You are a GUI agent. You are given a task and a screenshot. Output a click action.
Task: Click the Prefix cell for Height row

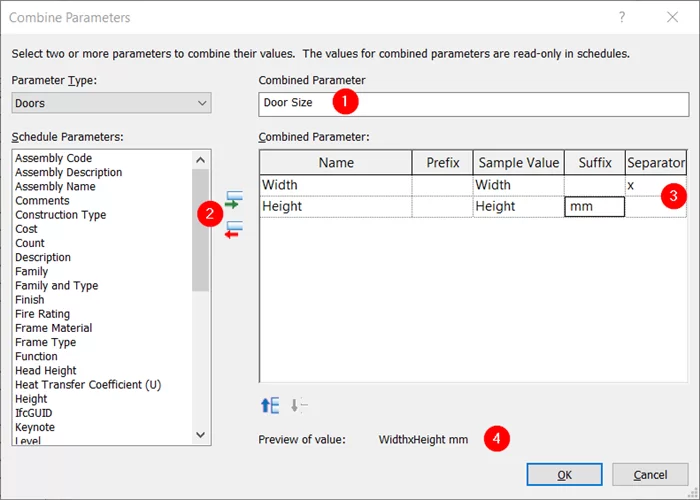coord(441,206)
